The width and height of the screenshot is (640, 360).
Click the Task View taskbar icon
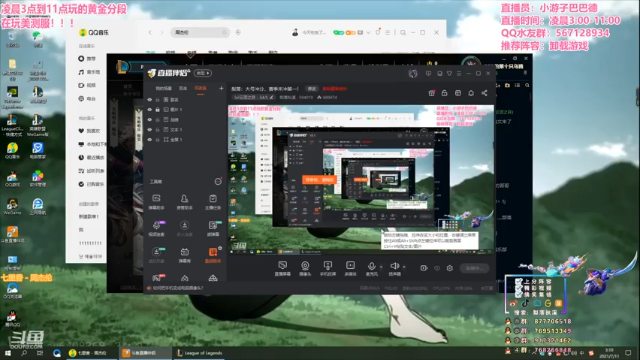pos(40,353)
